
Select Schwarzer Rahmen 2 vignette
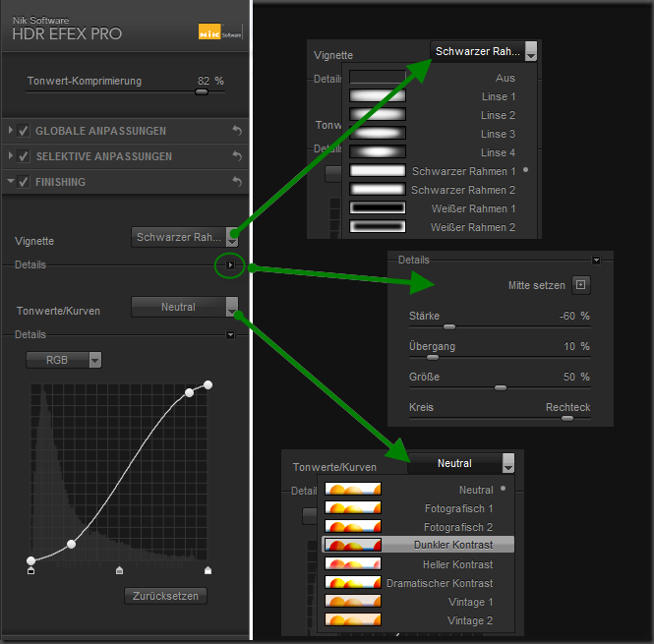pyautogui.click(x=440, y=190)
